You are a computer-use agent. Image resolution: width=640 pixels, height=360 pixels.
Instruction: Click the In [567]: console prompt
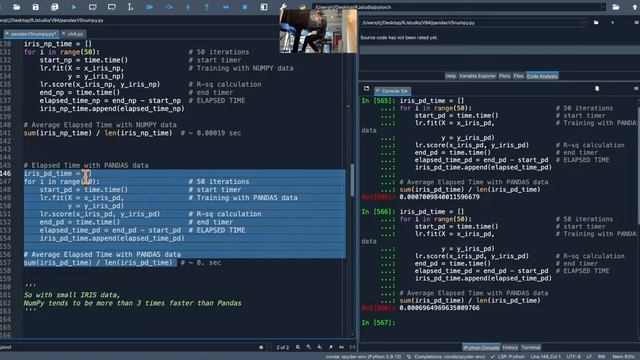(378, 322)
